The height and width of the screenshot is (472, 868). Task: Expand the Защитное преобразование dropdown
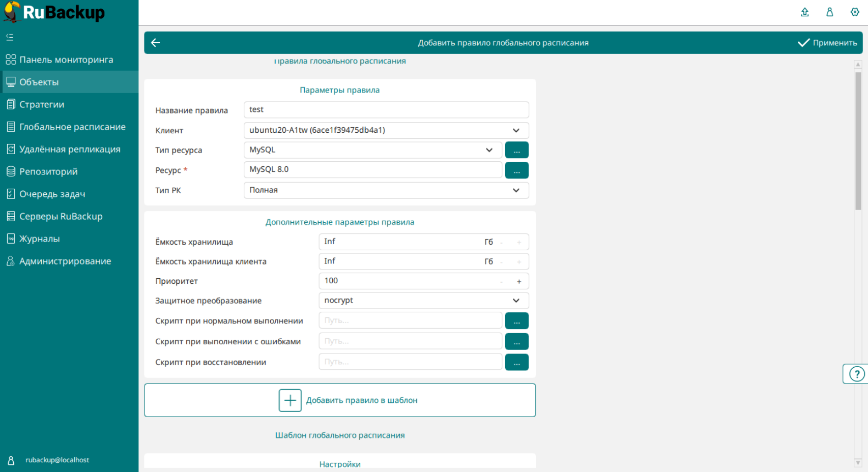click(x=516, y=301)
